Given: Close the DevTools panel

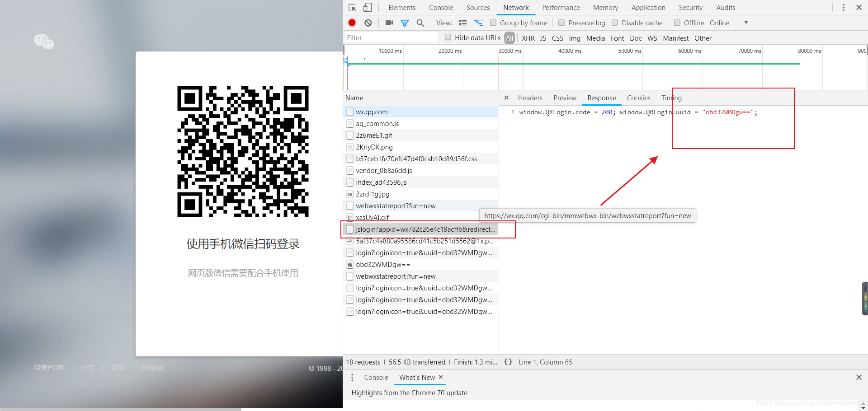Looking at the screenshot, I should 859,8.
